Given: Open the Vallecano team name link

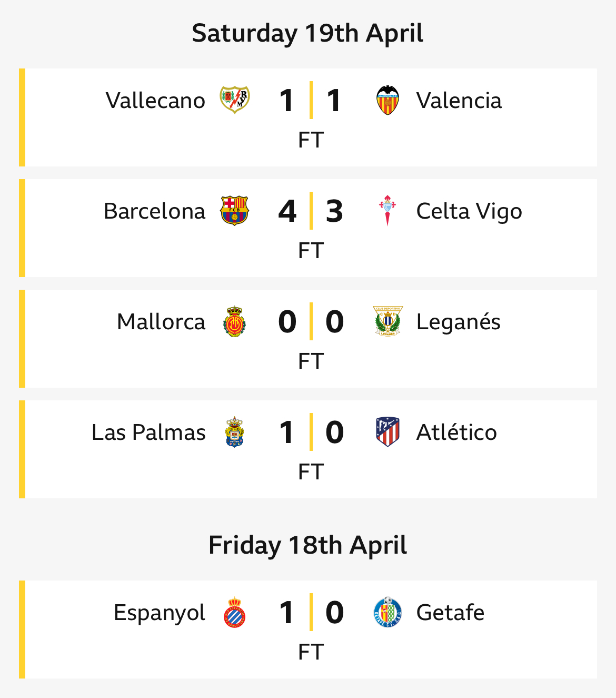Looking at the screenshot, I should tap(155, 100).
